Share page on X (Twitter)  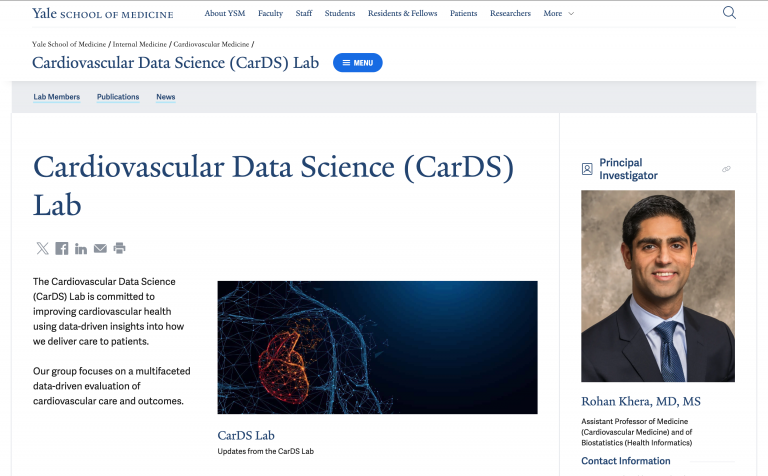pyautogui.click(x=43, y=248)
